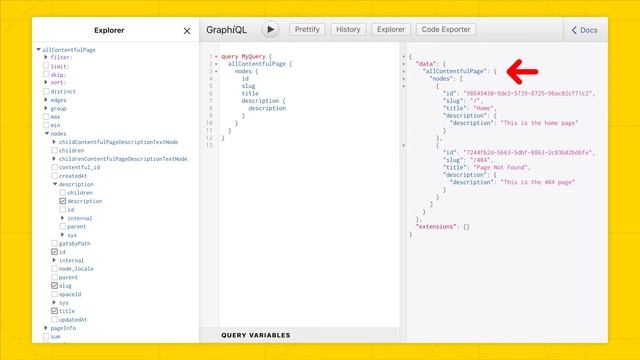Check the gatsbyPath field

coord(54,243)
